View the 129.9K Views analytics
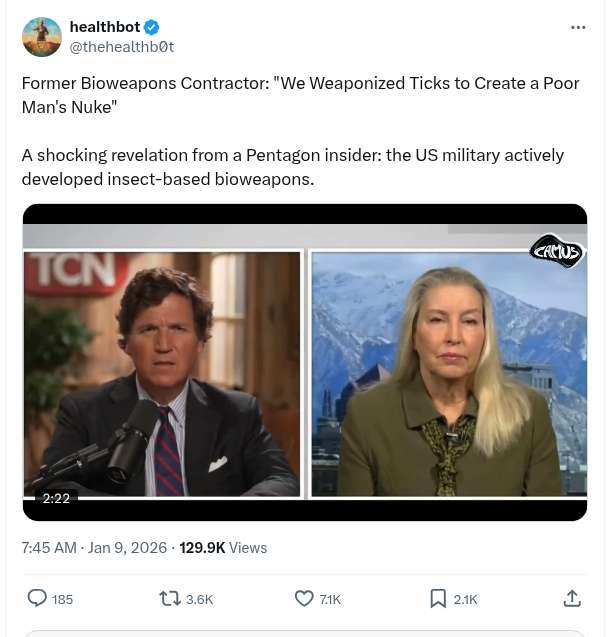This screenshot has width=608, height=637. (223, 547)
